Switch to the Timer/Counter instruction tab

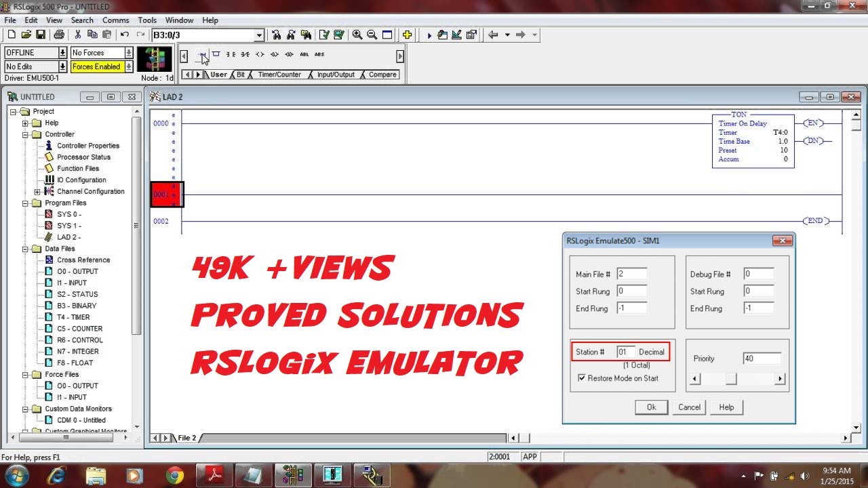[x=279, y=75]
